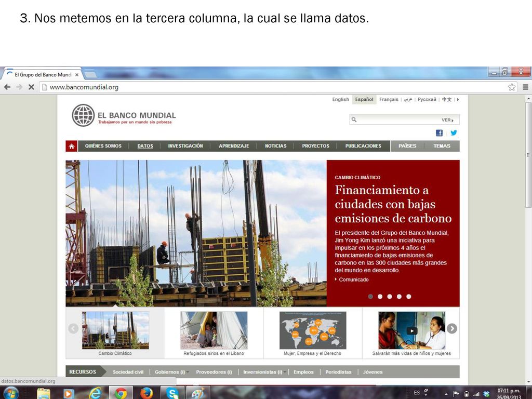532x399 pixels.
Task: Open the Chrome menu icon
Action: click(525, 87)
